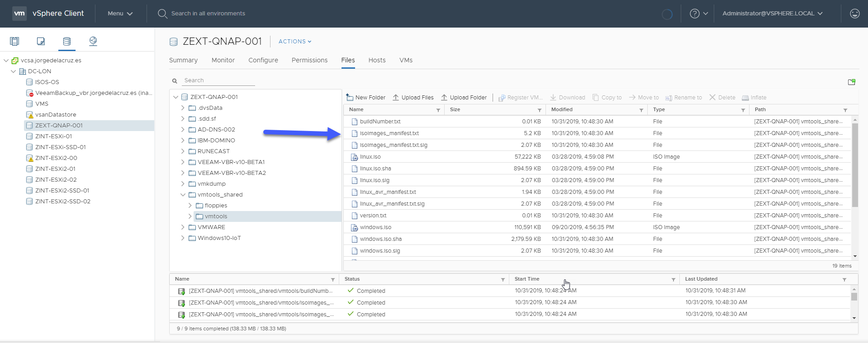The image size is (868, 343).
Task: Select the windows.iso.sig file
Action: point(380,251)
